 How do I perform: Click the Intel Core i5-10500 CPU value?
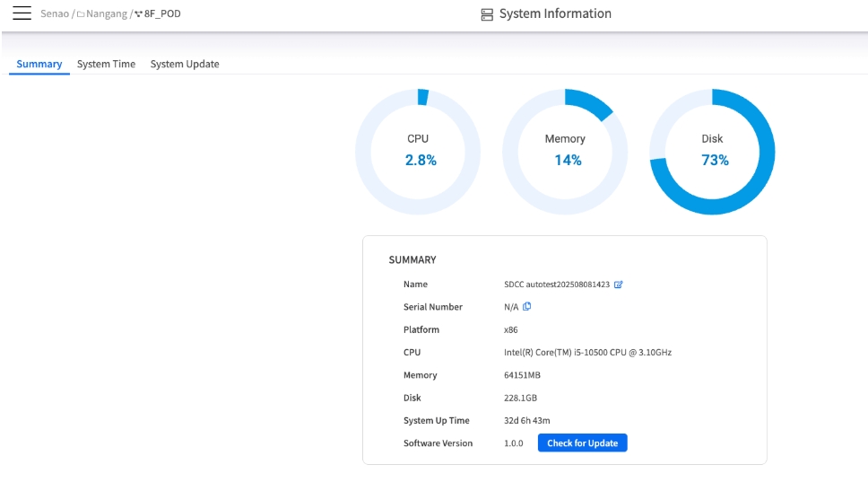coord(587,353)
